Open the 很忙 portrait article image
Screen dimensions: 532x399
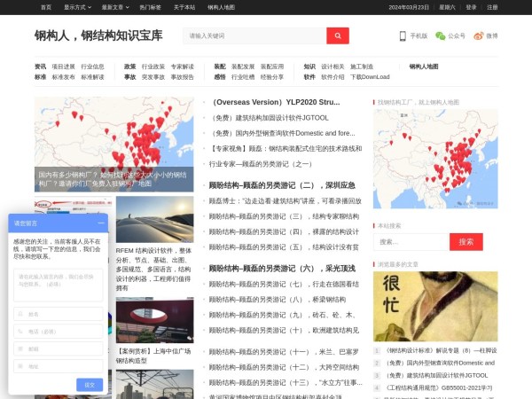[x=435, y=307]
